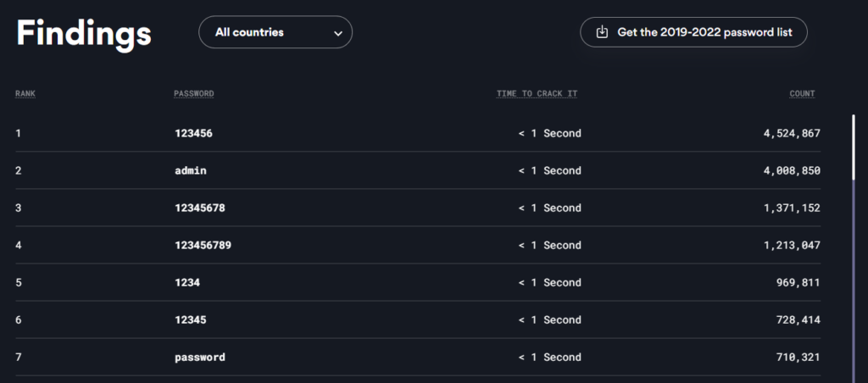Select the 123456 password row
This screenshot has width=868, height=383.
point(193,133)
